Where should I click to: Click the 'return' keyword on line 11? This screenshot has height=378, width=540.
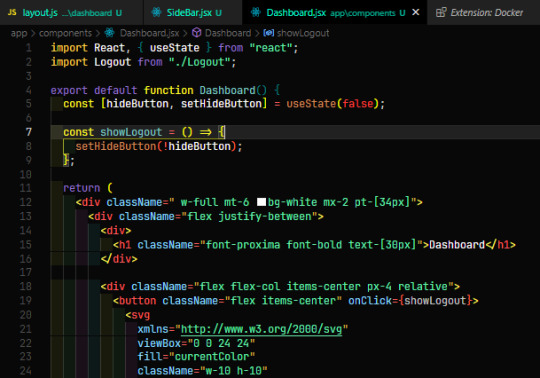click(x=82, y=188)
